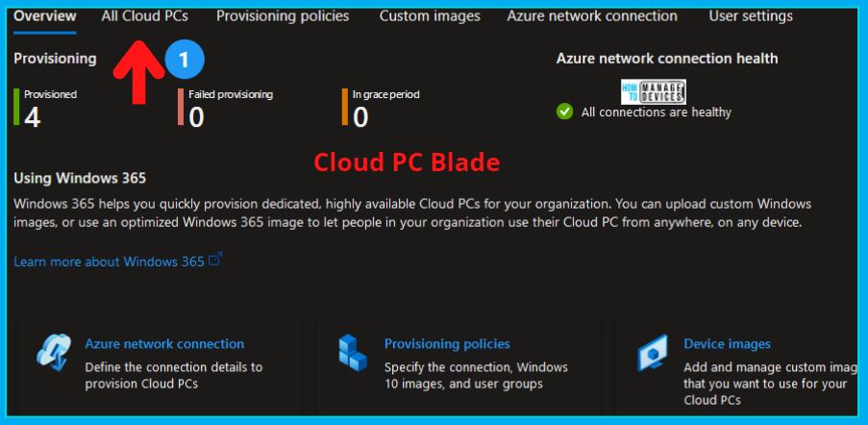Click the Azure network connection cloud icon

[54, 352]
